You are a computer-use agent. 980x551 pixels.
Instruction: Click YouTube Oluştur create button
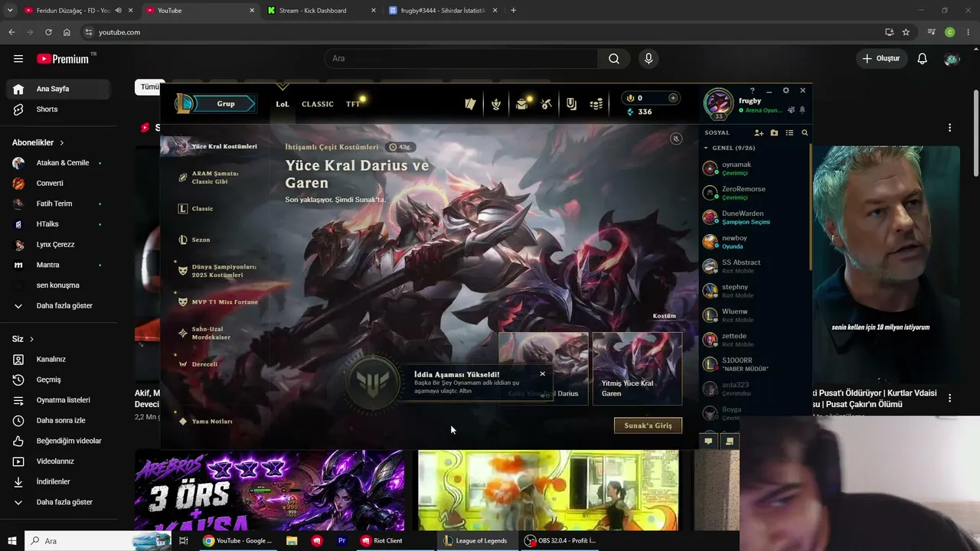pos(881,59)
